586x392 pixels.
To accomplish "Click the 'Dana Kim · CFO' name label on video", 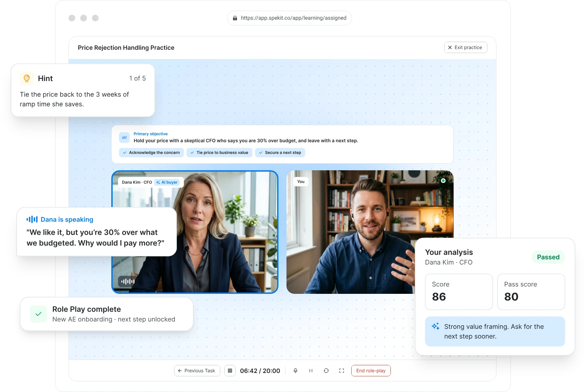I will [x=137, y=182].
